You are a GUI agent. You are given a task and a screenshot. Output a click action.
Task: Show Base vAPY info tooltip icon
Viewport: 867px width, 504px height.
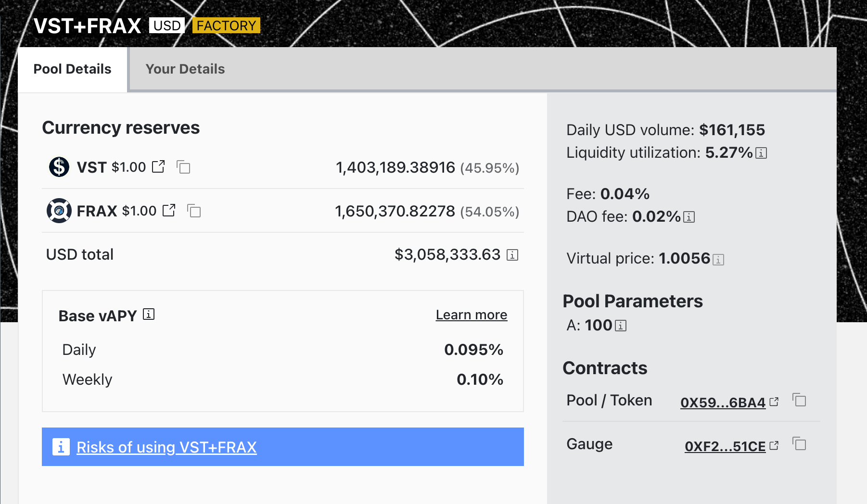[x=149, y=315]
